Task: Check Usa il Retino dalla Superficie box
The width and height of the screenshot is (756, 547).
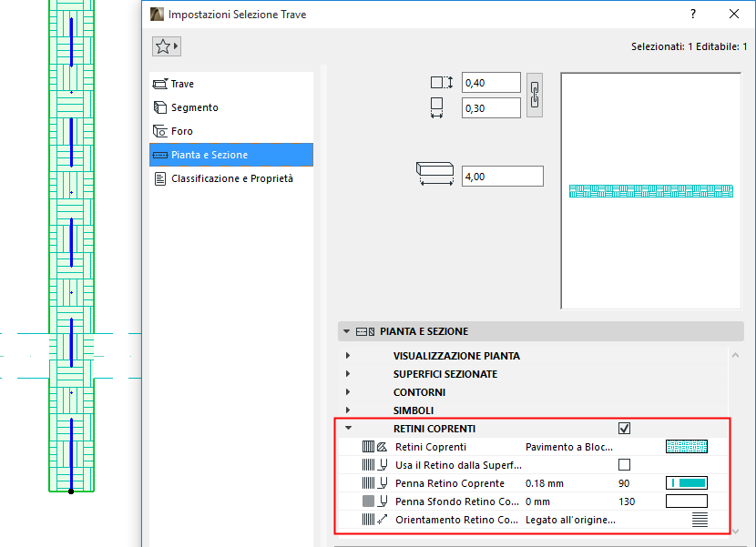Action: (x=624, y=464)
